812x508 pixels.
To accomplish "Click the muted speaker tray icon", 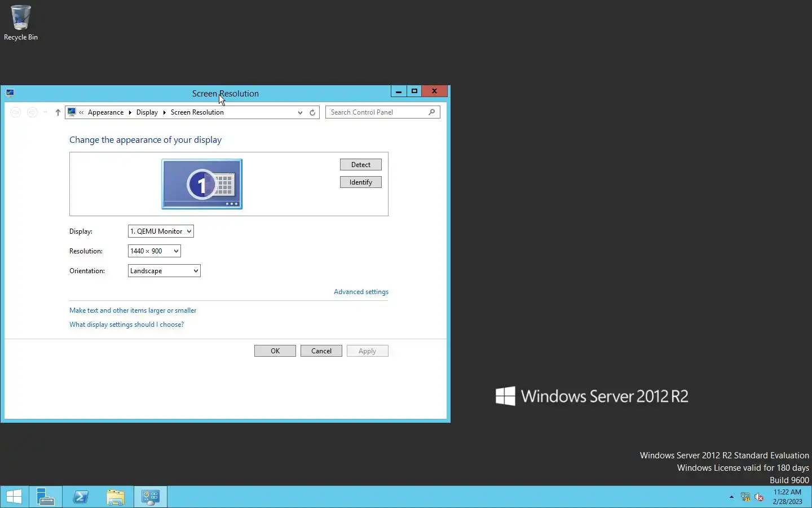I will click(759, 497).
